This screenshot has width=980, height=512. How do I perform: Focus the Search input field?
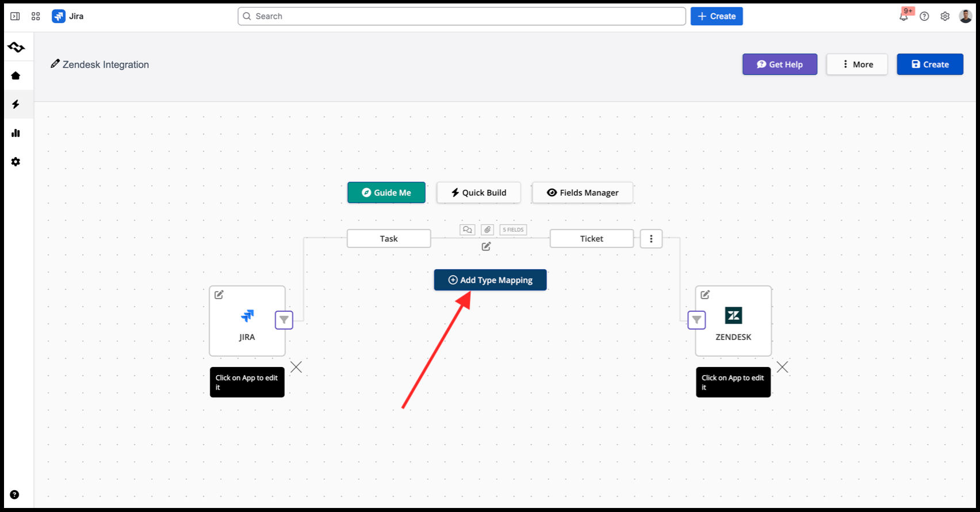462,16
